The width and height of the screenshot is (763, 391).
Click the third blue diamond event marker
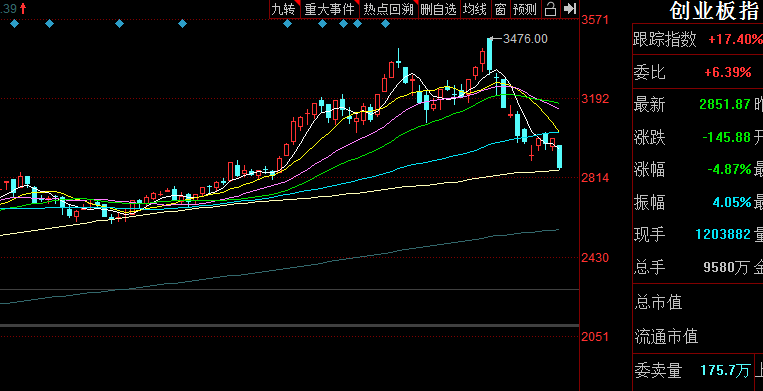(119, 23)
